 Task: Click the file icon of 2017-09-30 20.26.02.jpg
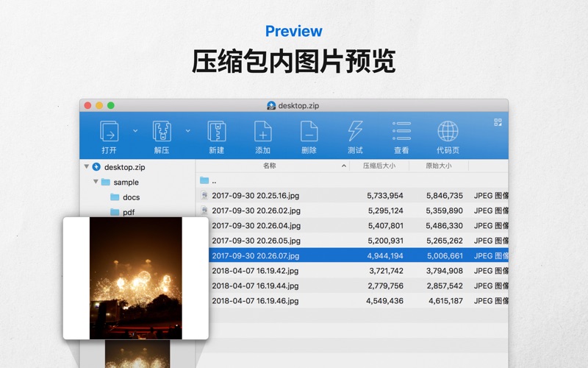[204, 210]
